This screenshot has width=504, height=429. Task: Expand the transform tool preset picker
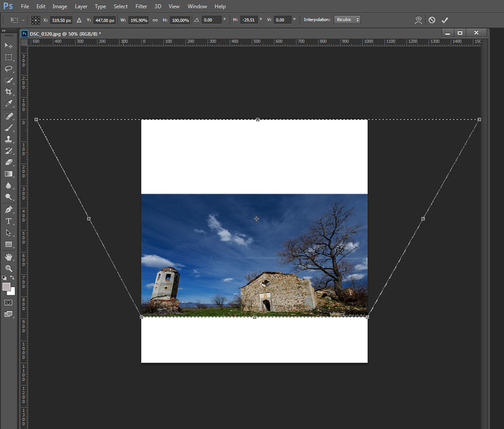17,20
